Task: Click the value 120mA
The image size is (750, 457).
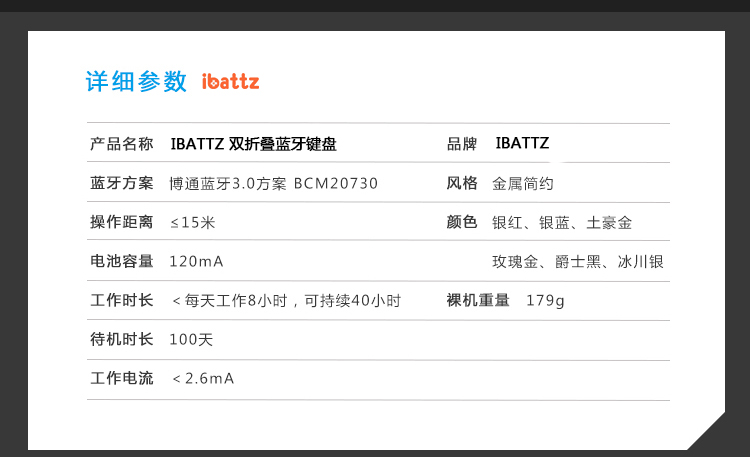Action: pyautogui.click(x=196, y=262)
